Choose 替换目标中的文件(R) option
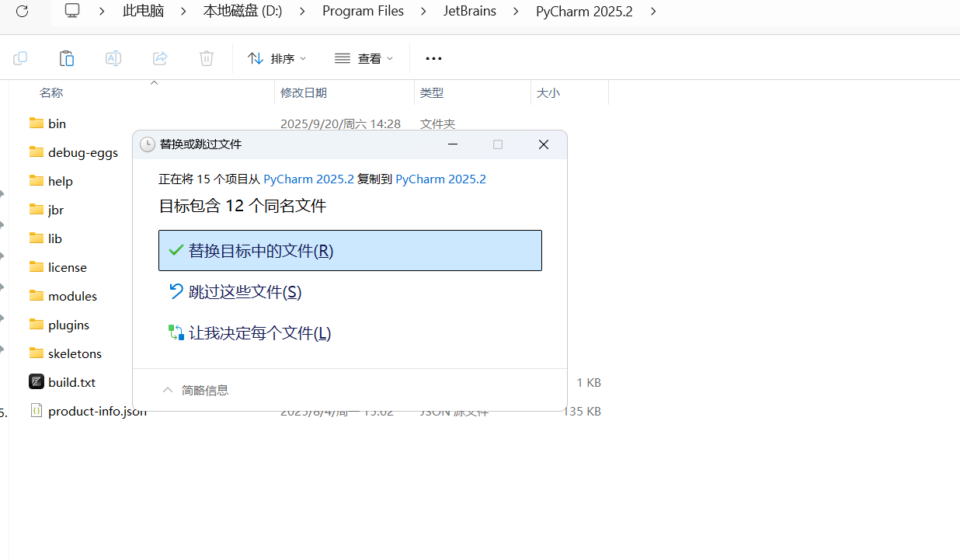 (350, 250)
